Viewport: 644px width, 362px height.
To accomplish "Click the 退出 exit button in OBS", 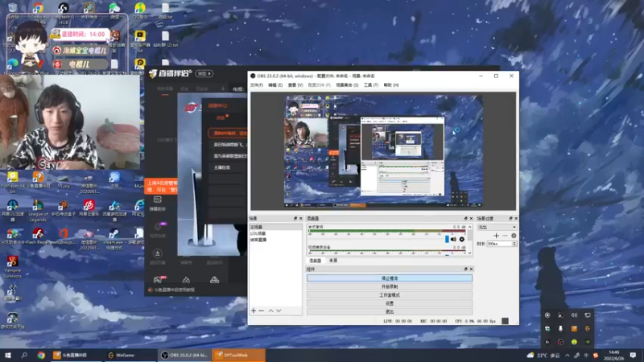I will 390,311.
